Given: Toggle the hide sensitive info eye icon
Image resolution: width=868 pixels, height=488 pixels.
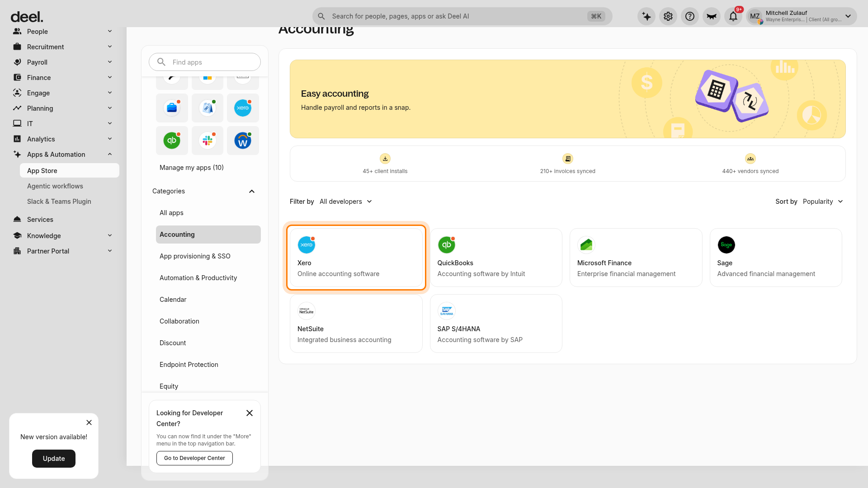Looking at the screenshot, I should (712, 17).
